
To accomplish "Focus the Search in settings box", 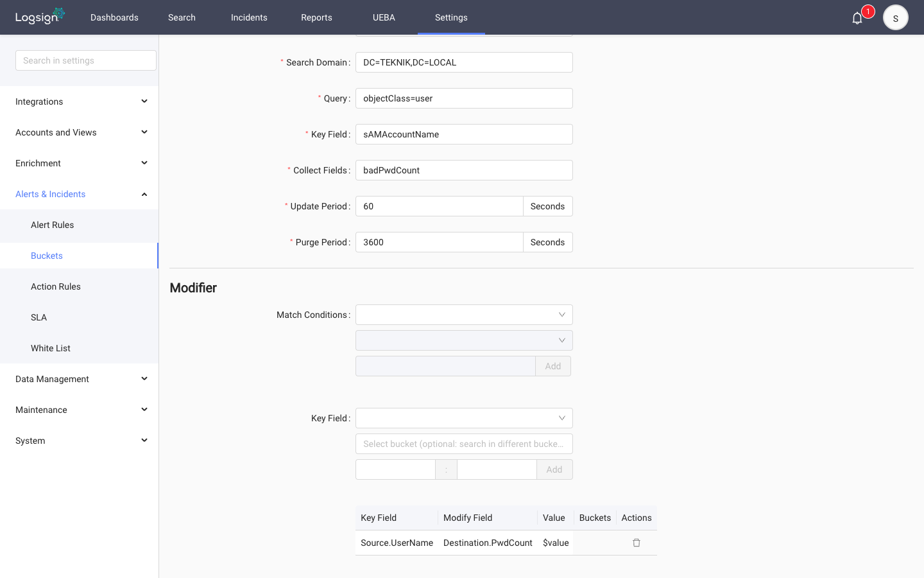I will [x=86, y=60].
